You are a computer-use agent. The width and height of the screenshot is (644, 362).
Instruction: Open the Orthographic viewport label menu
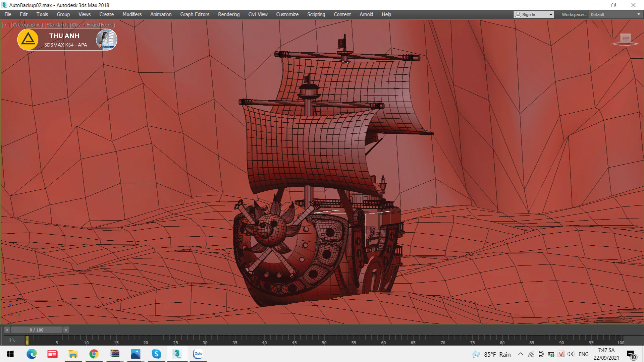(x=27, y=25)
